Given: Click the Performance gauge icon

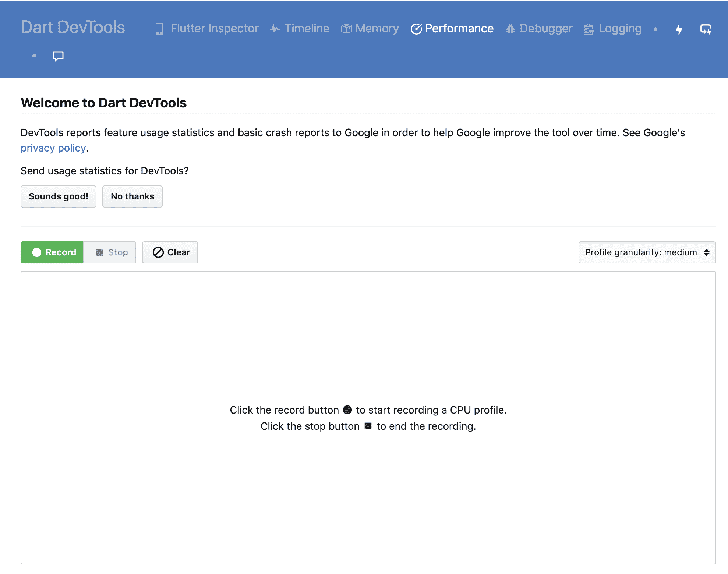Looking at the screenshot, I should (x=416, y=29).
